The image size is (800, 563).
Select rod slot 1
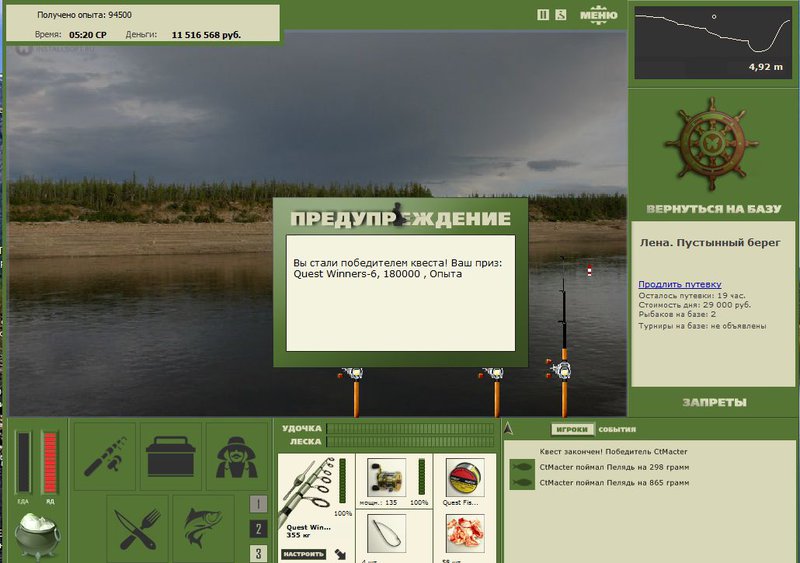tap(258, 504)
